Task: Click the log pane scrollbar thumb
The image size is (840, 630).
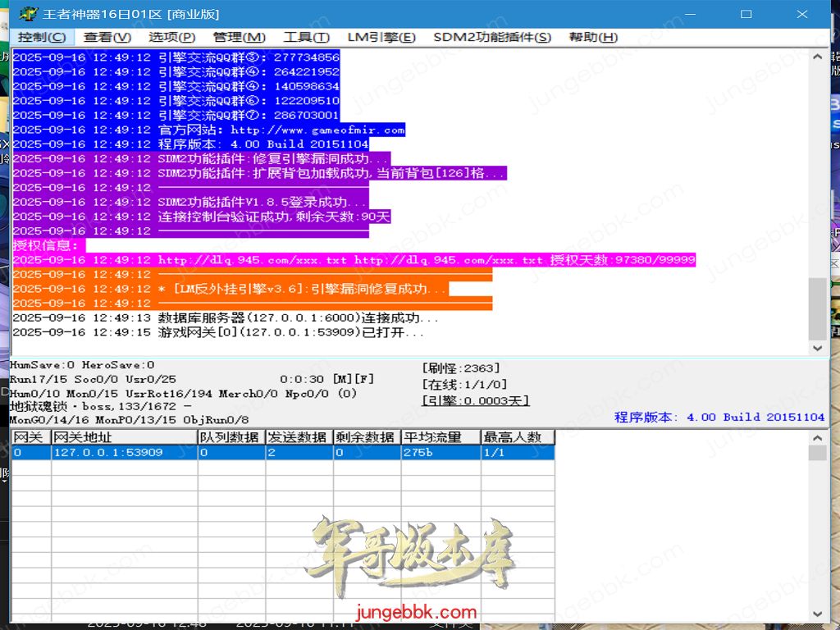Action: pyautogui.click(x=817, y=308)
